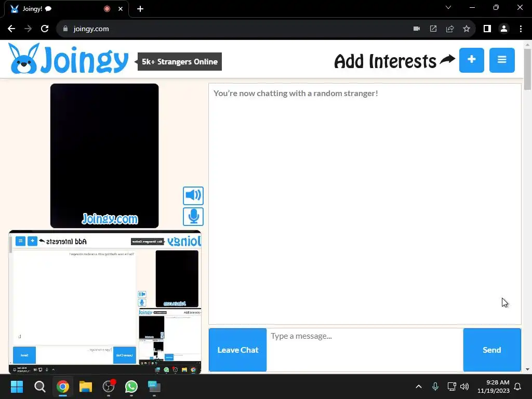Screen dimensions: 532x399
Task: Focus the Type a message field
Action: pos(365,350)
